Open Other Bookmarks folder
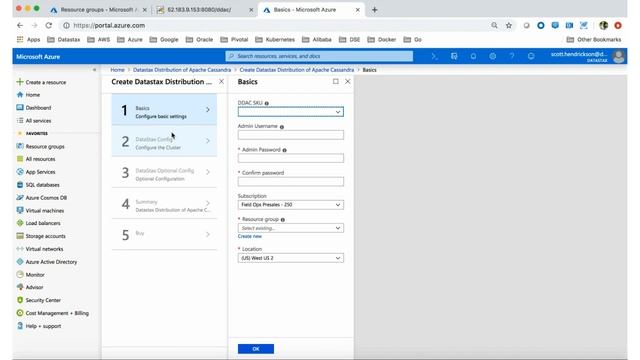Viewport: 640px width, 360px height. click(594, 40)
